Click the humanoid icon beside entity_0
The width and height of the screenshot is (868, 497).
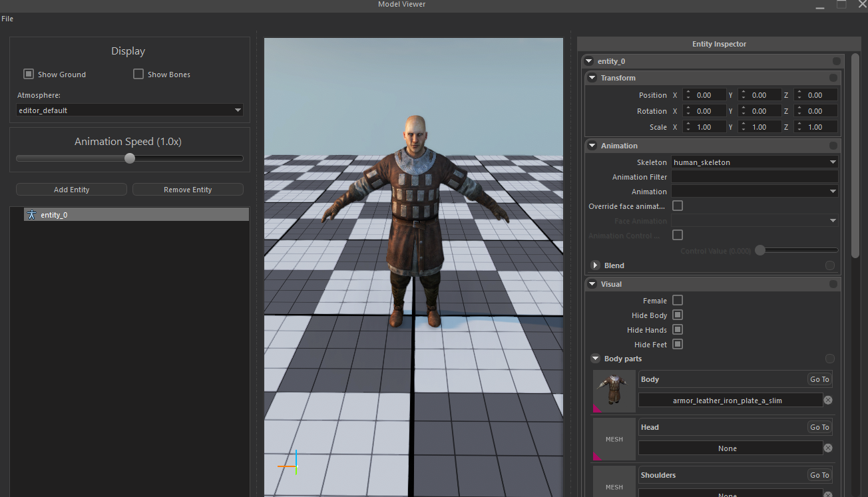tap(31, 215)
